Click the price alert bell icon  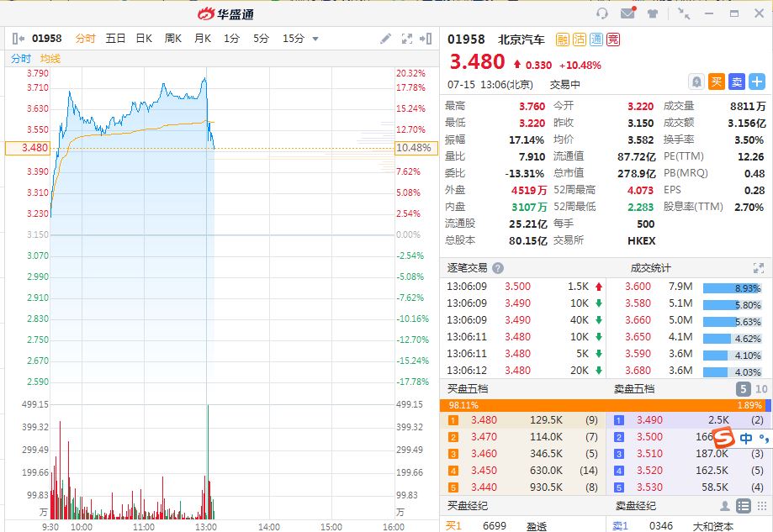pyautogui.click(x=696, y=82)
